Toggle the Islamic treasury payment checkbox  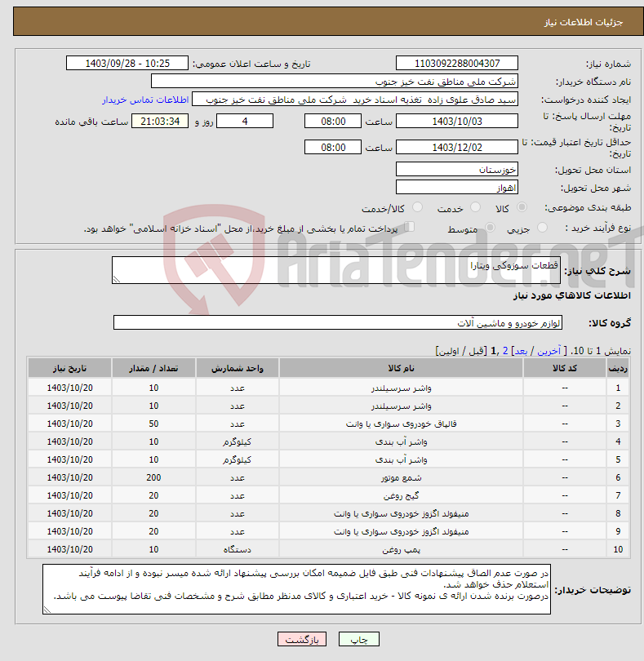(409, 227)
